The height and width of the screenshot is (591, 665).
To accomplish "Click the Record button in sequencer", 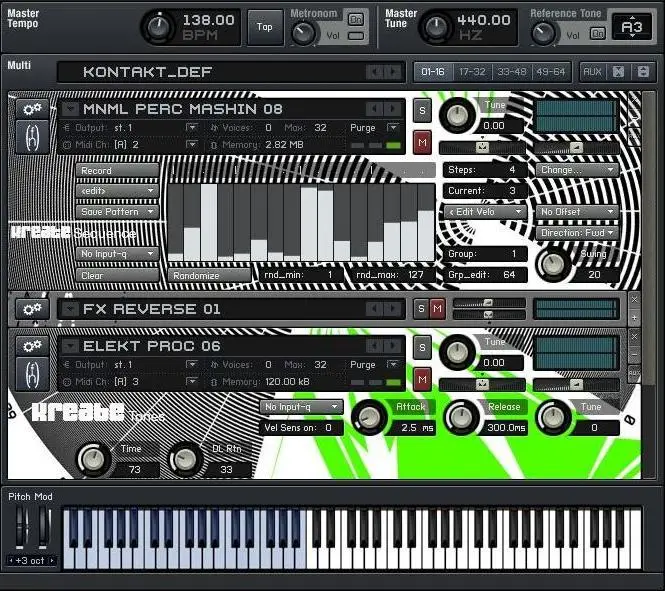I will click(117, 171).
